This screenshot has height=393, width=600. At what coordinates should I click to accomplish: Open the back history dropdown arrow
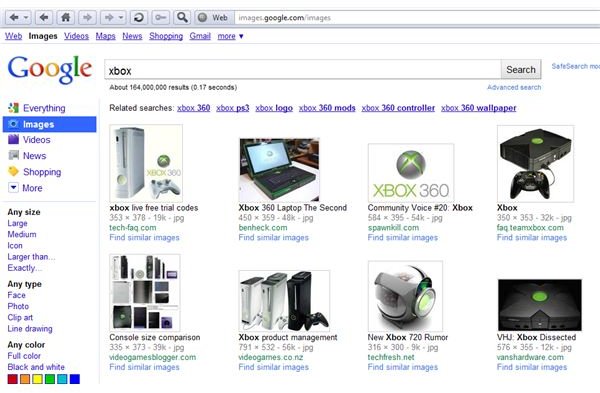pyautogui.click(x=26, y=17)
